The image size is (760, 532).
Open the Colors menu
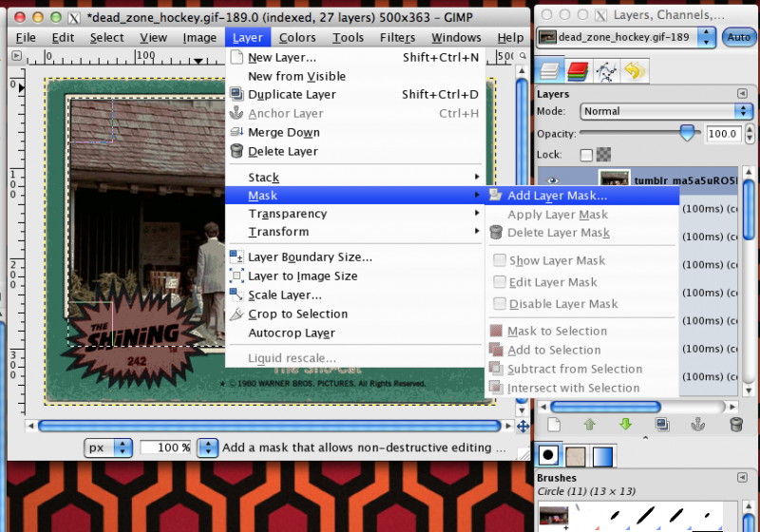[297, 37]
